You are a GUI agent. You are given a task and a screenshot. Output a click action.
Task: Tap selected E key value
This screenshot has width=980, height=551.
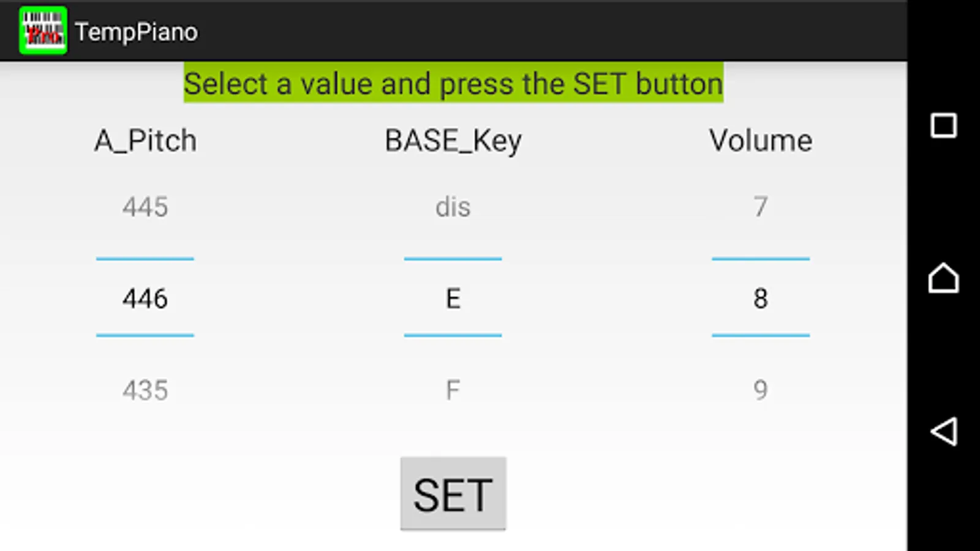(453, 299)
